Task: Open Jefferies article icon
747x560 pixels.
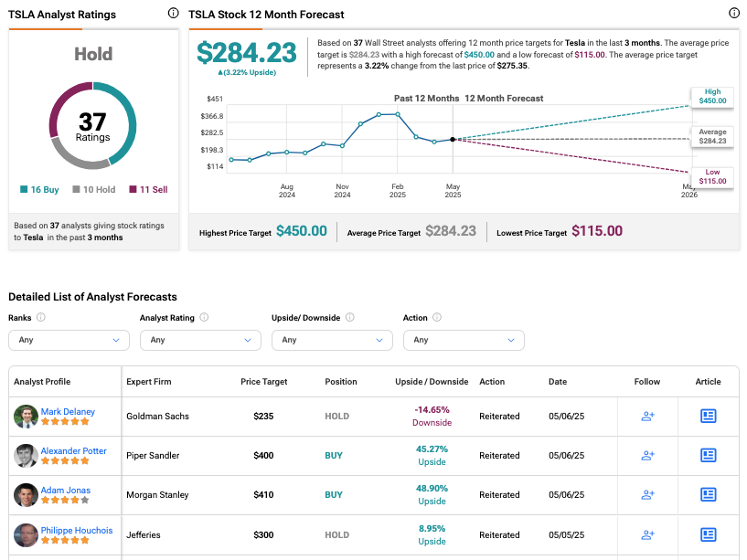Action: (x=708, y=534)
